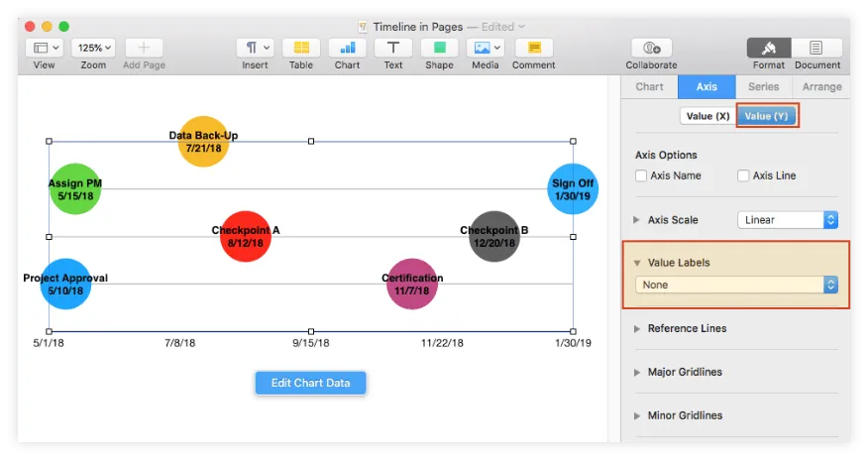Viewport: 868px width, 460px height.
Task: Switch to the Arrange tab
Action: pos(821,86)
